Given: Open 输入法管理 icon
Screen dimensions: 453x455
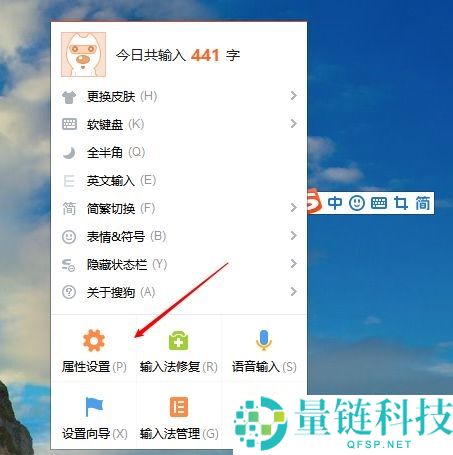Looking at the screenshot, I should pyautogui.click(x=179, y=407).
